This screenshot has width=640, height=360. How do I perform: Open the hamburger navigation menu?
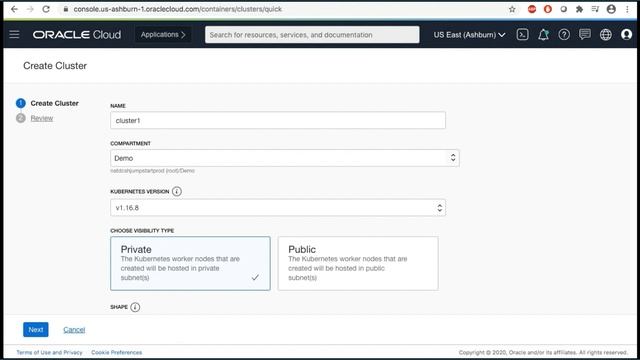coord(14,34)
